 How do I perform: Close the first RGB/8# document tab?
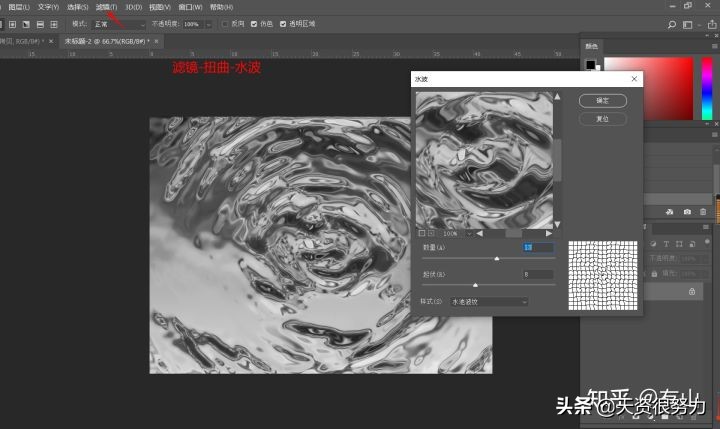51,41
